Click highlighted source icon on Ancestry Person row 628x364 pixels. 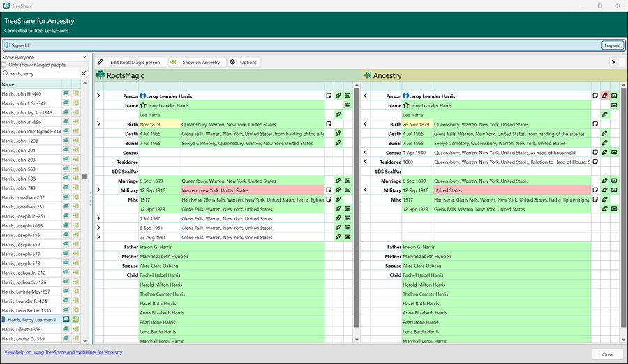(605, 96)
